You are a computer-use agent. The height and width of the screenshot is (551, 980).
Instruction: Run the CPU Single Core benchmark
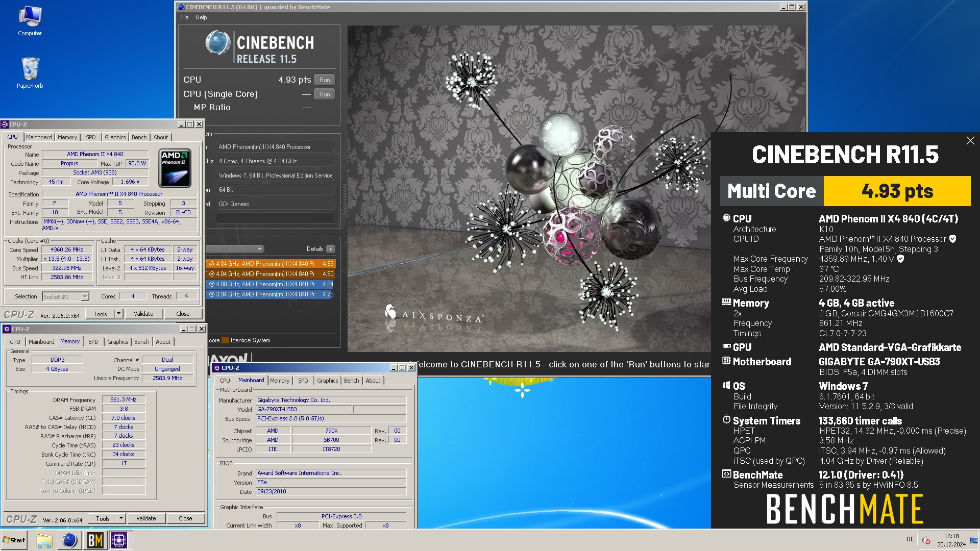(325, 94)
